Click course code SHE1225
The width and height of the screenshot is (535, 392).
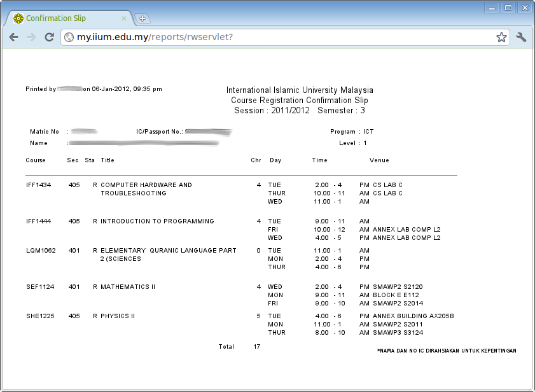pyautogui.click(x=40, y=316)
